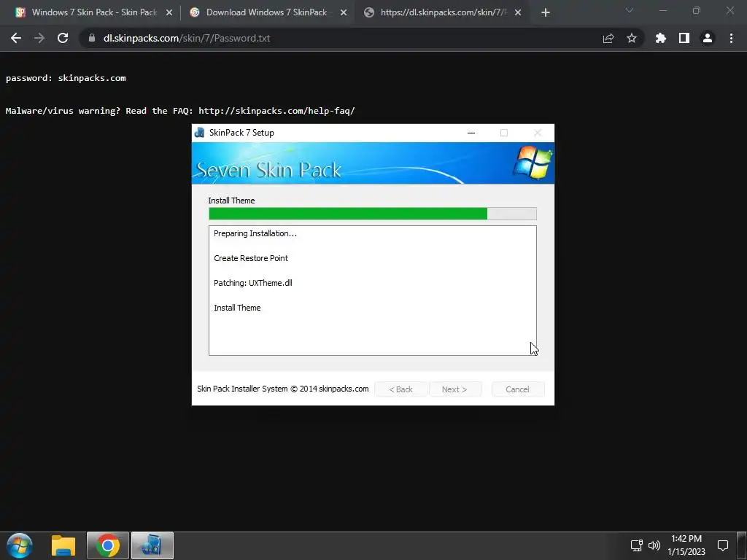Click Skin Pack Installer System copyright text
This screenshot has width=747, height=560.
point(283,389)
